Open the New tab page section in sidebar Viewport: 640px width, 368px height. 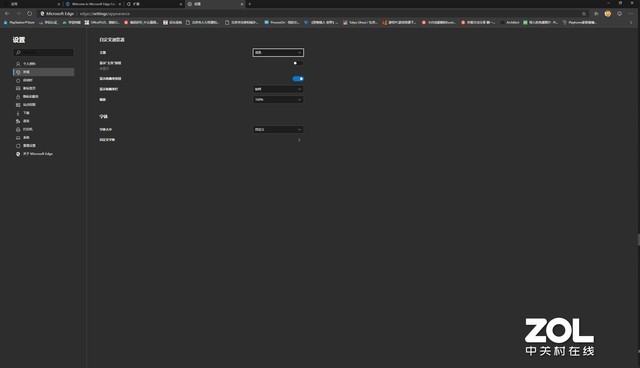tap(43, 89)
